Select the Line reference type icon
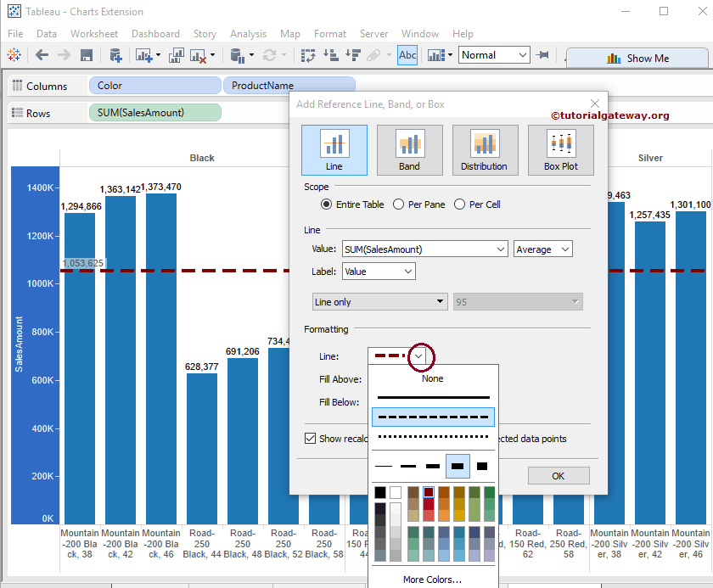 coord(334,149)
